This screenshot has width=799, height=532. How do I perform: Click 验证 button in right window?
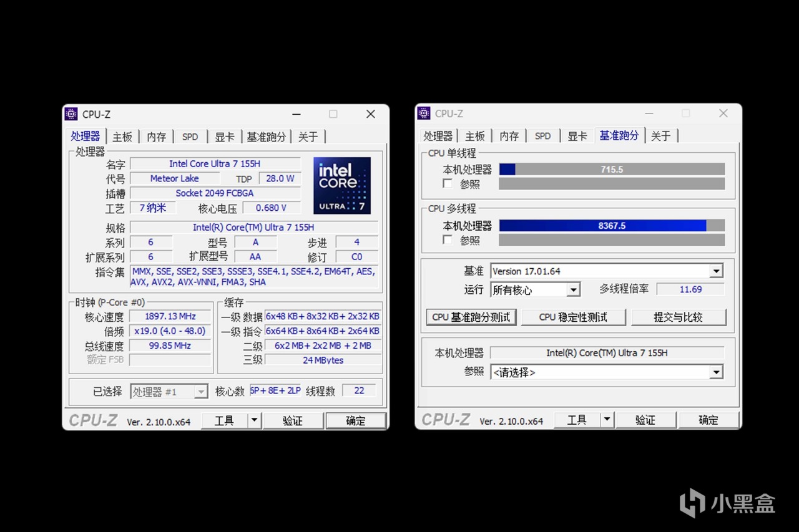pyautogui.click(x=645, y=420)
